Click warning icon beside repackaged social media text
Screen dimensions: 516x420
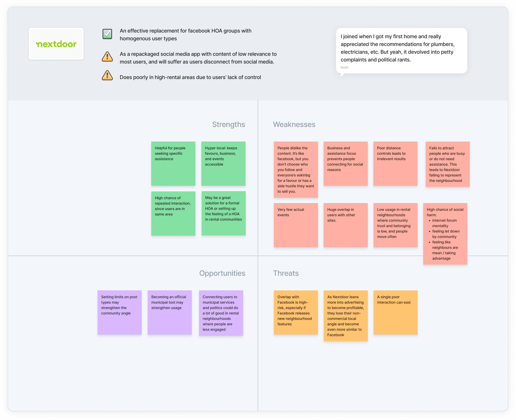coord(107,57)
